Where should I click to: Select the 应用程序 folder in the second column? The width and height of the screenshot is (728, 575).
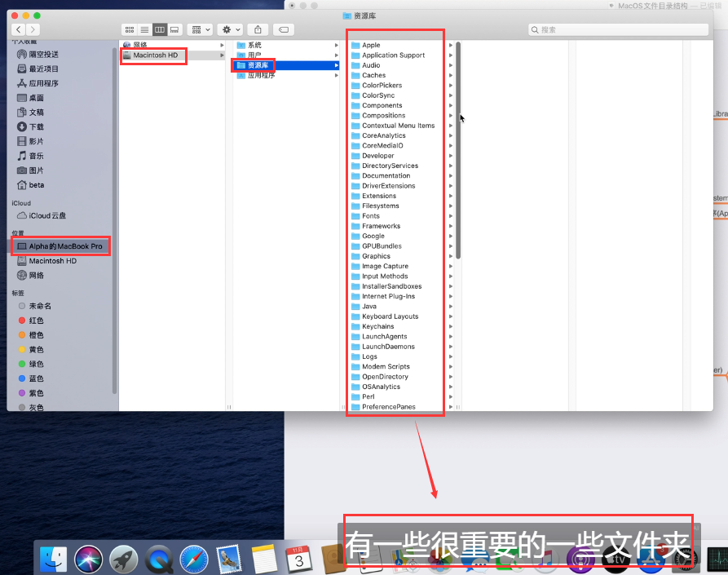pos(286,75)
